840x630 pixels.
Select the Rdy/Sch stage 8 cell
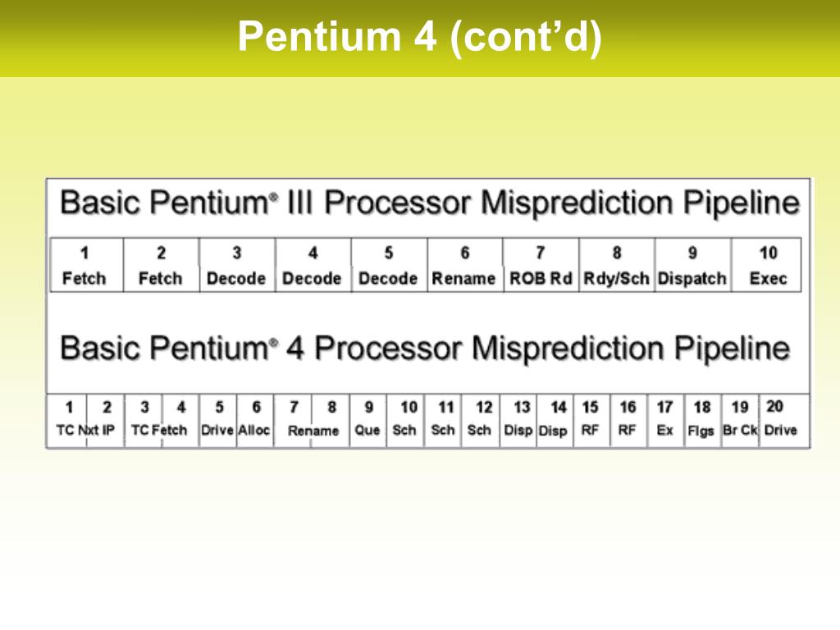617,265
